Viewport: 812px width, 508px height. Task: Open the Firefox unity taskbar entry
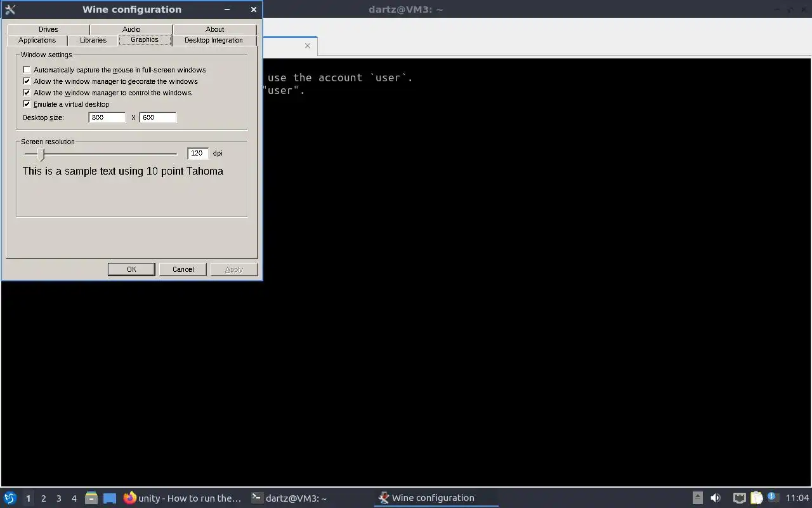(183, 498)
